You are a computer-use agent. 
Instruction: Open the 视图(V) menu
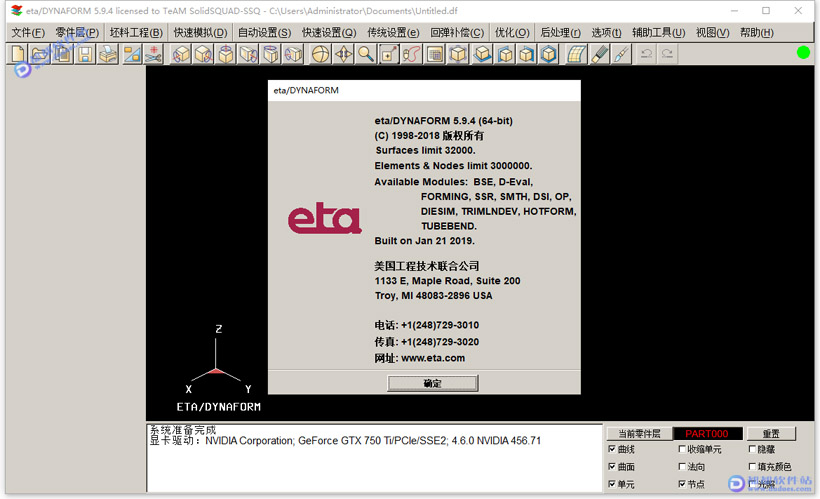(712, 32)
